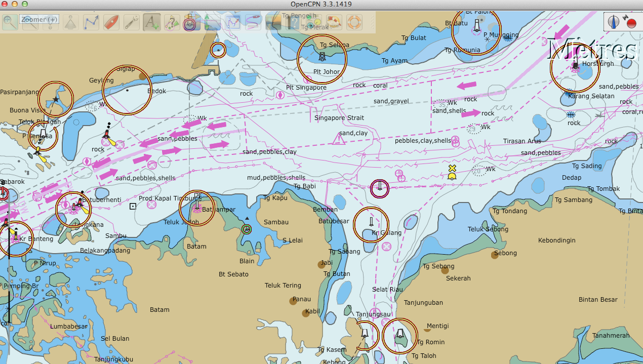Click the green beacon above Blain
Image resolution: width=643 pixels, height=364 pixels.
tap(247, 229)
